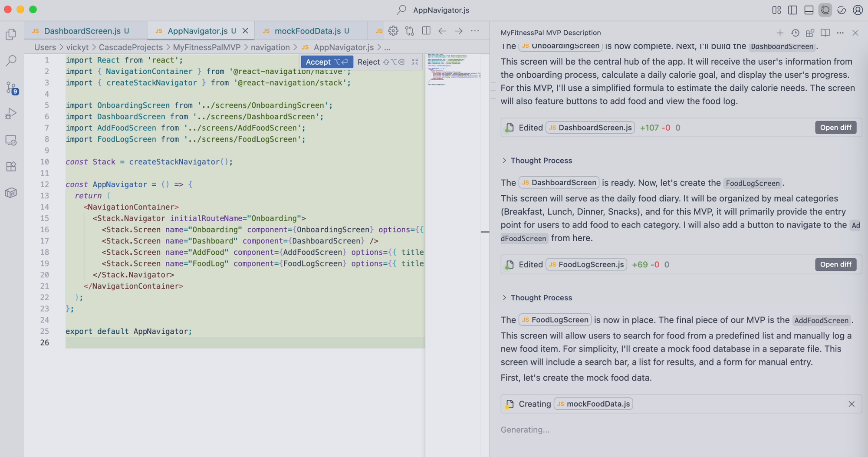Viewport: 868px width, 457px height.
Task: Expand Thought Process above DashboardScreen is ready
Action: click(x=536, y=161)
